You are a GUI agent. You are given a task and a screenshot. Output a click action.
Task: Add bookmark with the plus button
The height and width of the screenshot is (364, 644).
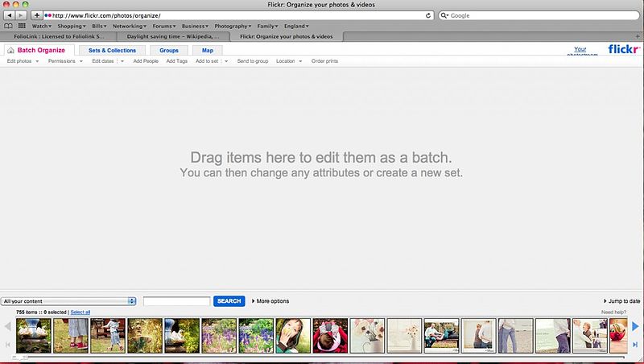(36, 15)
